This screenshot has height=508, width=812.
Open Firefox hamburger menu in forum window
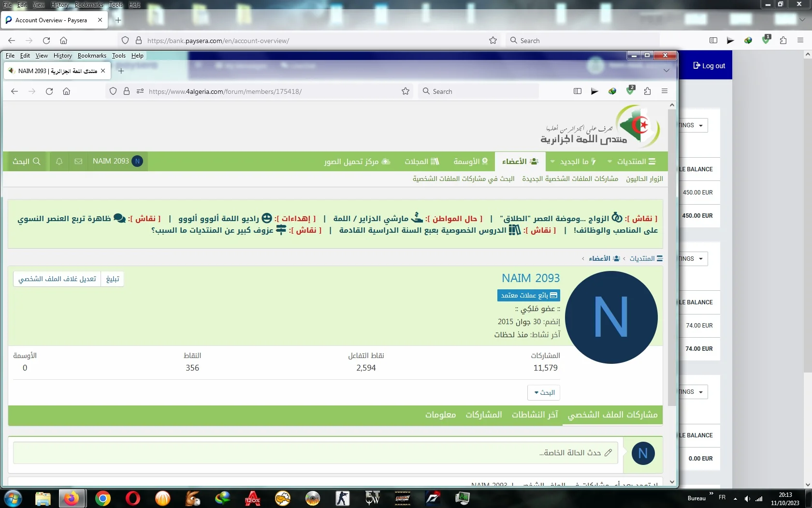665,91
